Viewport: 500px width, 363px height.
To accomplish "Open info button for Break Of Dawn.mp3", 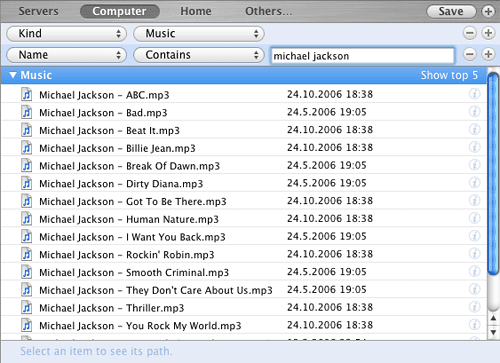I will [x=475, y=165].
